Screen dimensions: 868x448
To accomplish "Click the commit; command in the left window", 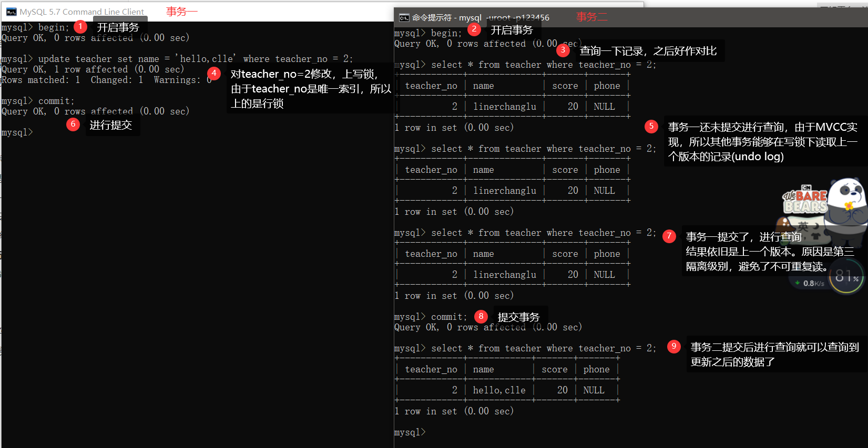I will (x=38, y=101).
